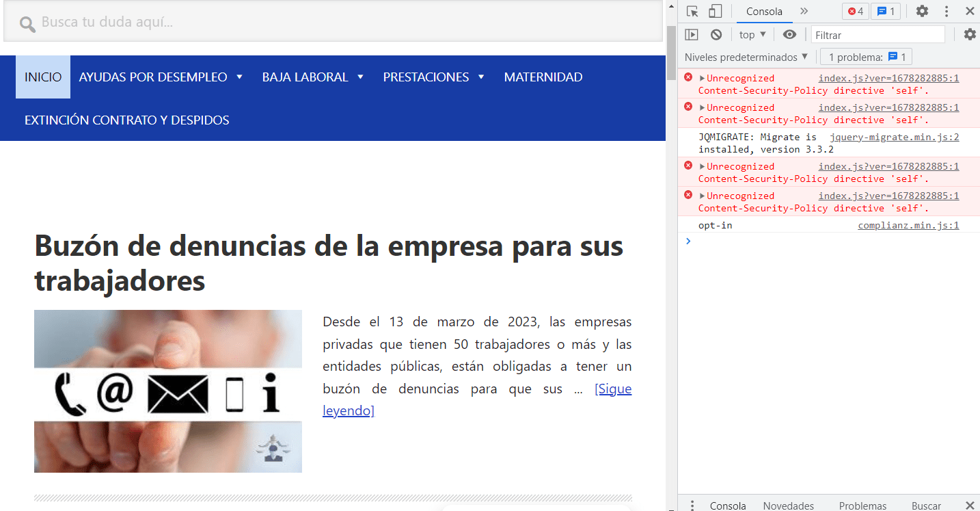Click the Busca tu duda search field
This screenshot has height=511, width=980.
[333, 22]
